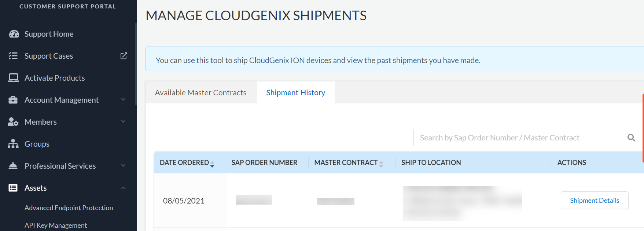Click the search magnifier icon
This screenshot has height=231, width=644.
[631, 137]
